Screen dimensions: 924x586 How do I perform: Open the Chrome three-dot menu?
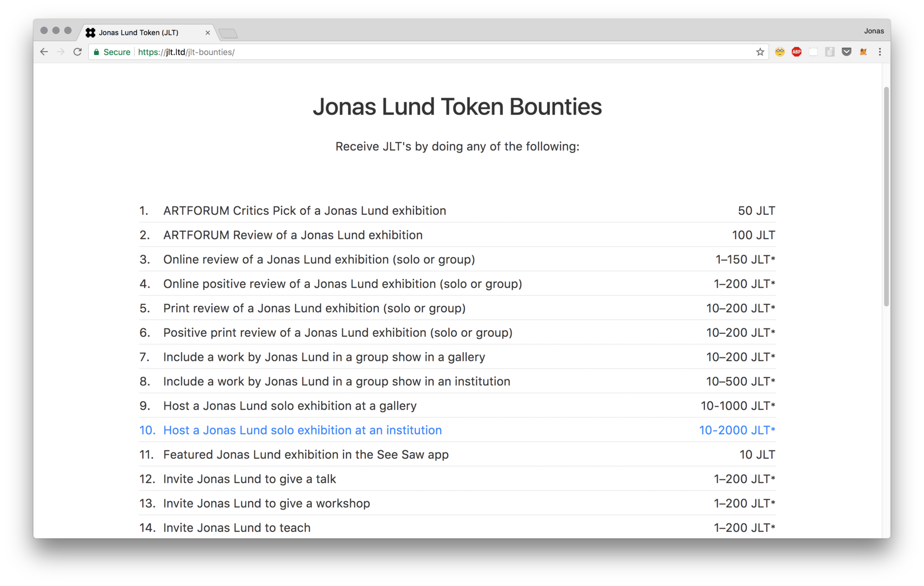pyautogui.click(x=879, y=52)
